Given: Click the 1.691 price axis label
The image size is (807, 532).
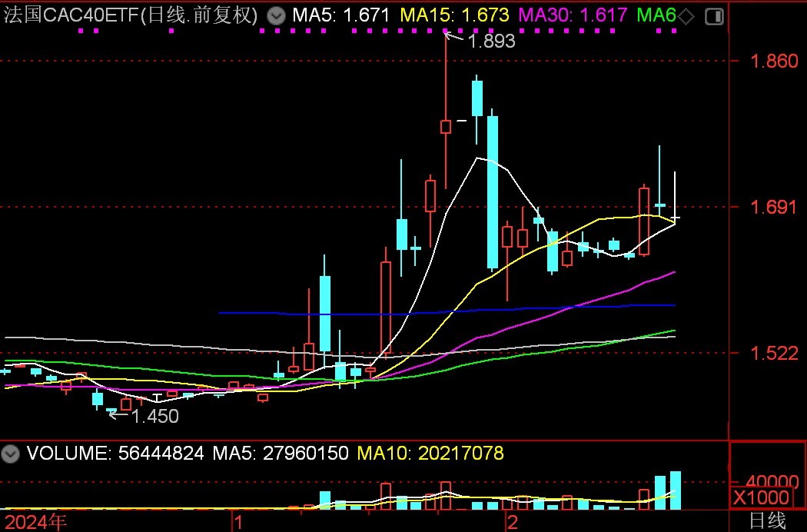Looking at the screenshot, I should [774, 207].
